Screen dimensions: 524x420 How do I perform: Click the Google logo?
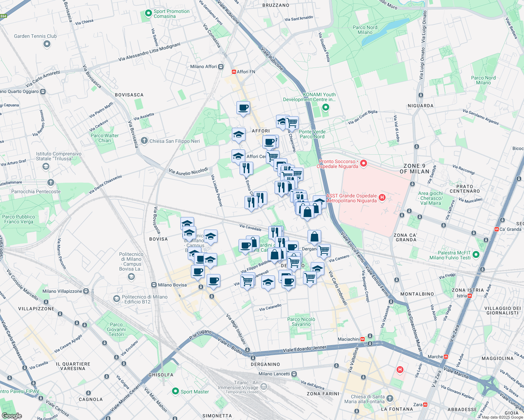[x=12, y=416]
